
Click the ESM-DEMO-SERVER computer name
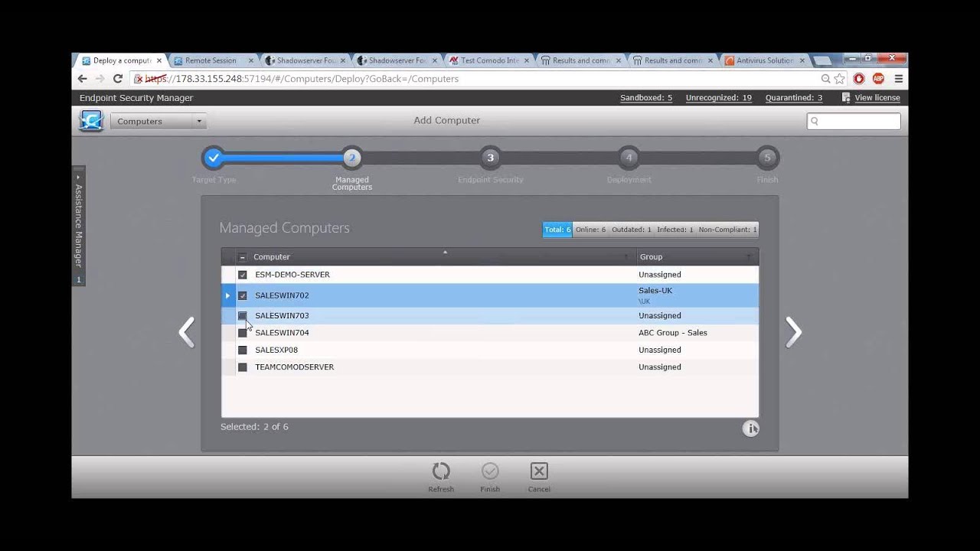(292, 275)
